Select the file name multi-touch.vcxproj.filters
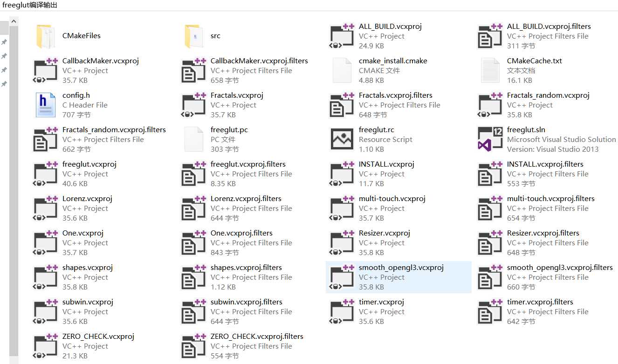The width and height of the screenshot is (618, 364). pos(551,199)
